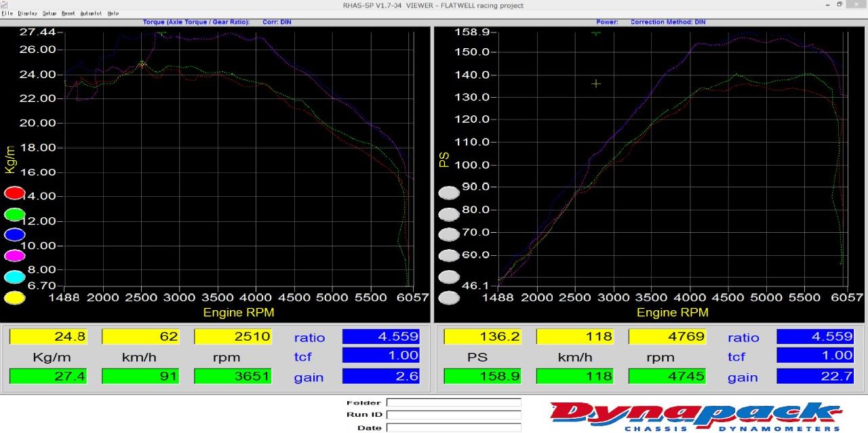Select the green 3651 rpm value

(x=233, y=376)
